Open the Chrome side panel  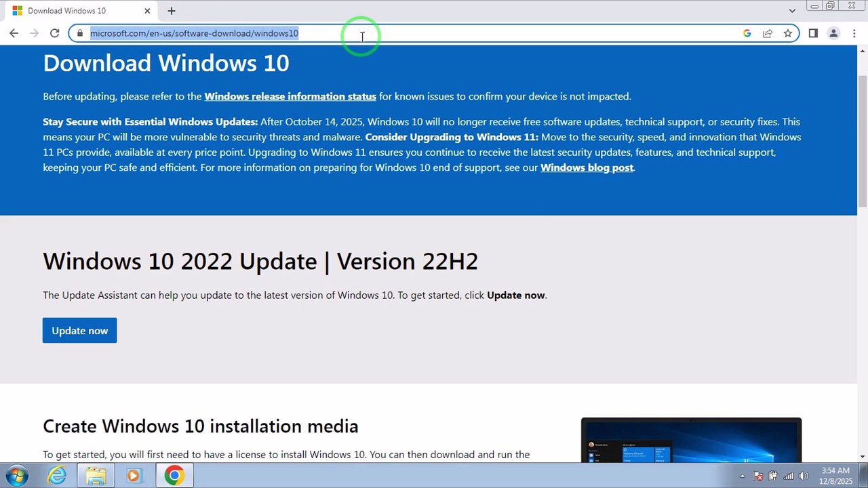click(813, 33)
